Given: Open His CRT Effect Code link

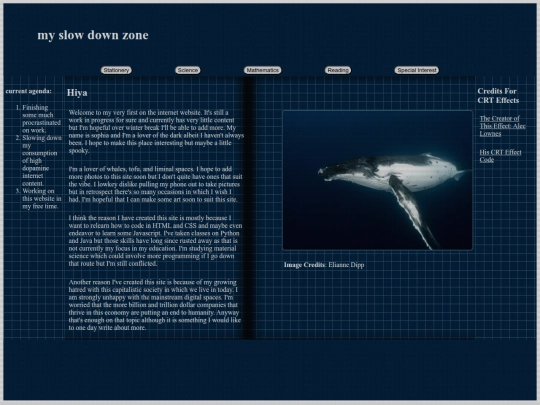Looking at the screenshot, I should (500, 156).
